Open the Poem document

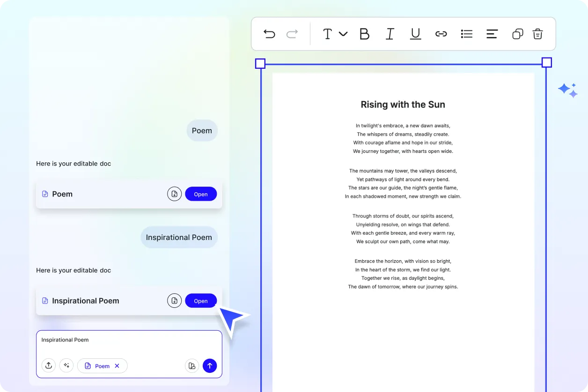pyautogui.click(x=201, y=194)
